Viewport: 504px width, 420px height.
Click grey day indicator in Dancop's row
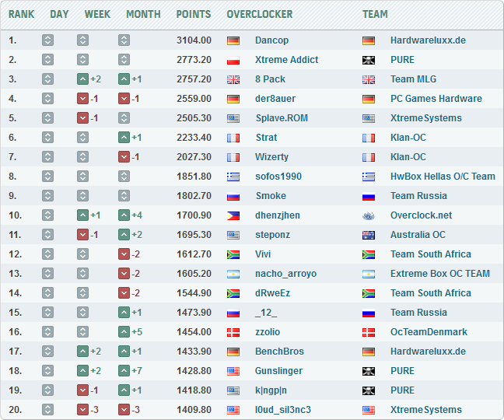[47, 40]
